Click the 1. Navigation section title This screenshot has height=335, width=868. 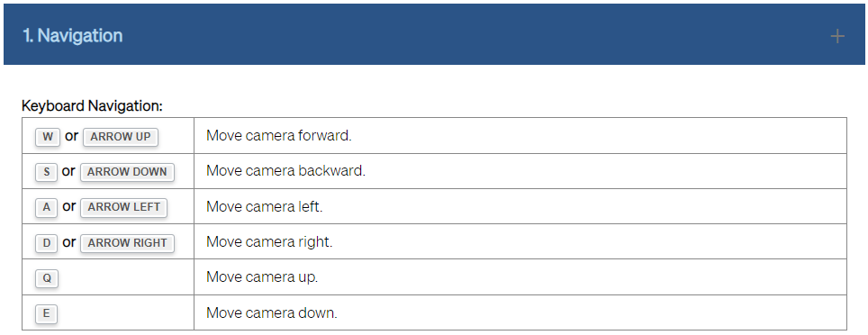(73, 35)
